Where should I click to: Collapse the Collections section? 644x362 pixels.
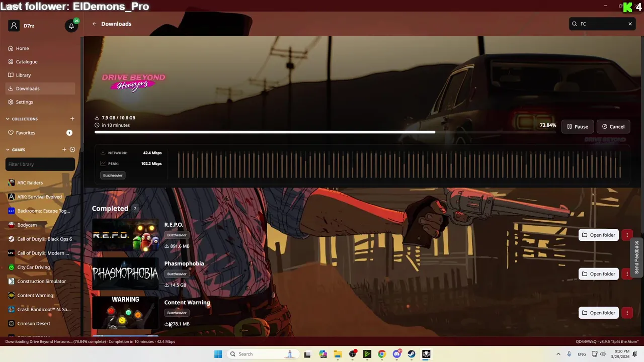(22, 119)
